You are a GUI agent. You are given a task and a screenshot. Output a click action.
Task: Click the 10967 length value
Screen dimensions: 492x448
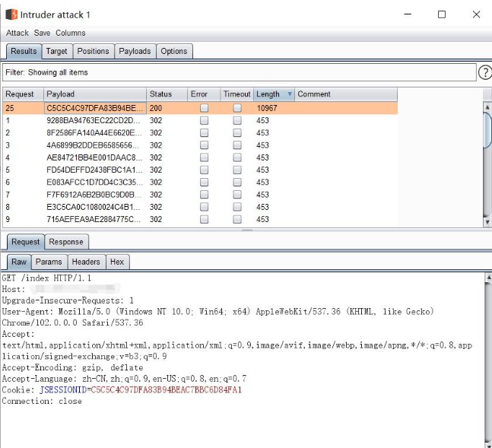click(x=267, y=108)
